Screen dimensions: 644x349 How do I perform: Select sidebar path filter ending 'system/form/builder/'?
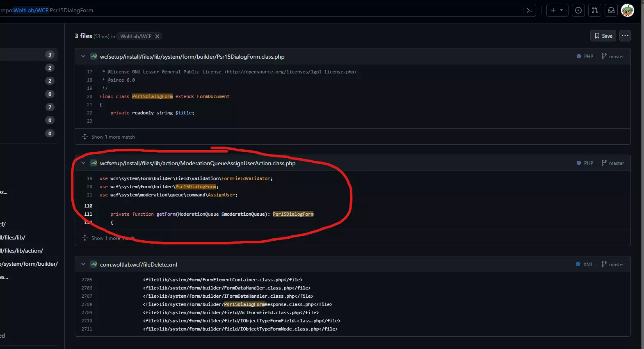29,264
